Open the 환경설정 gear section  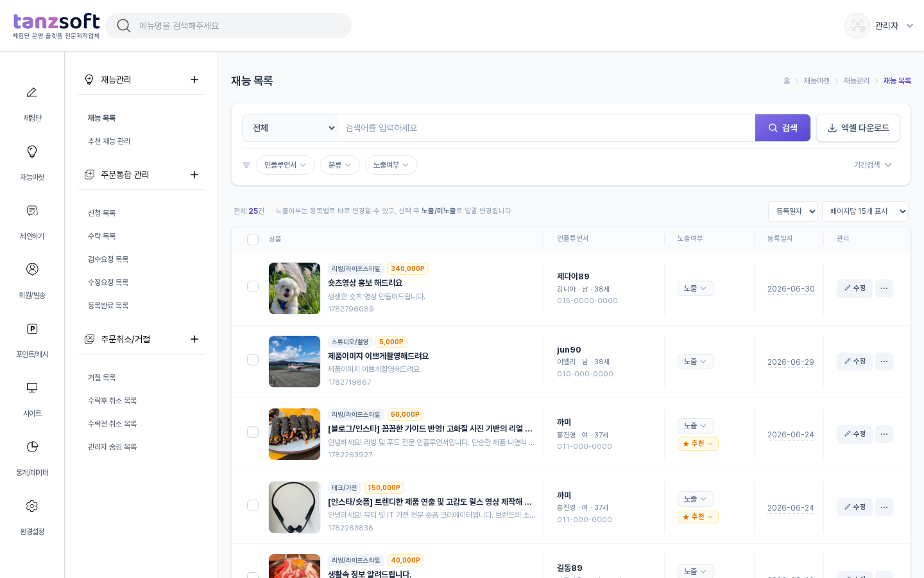[32, 517]
